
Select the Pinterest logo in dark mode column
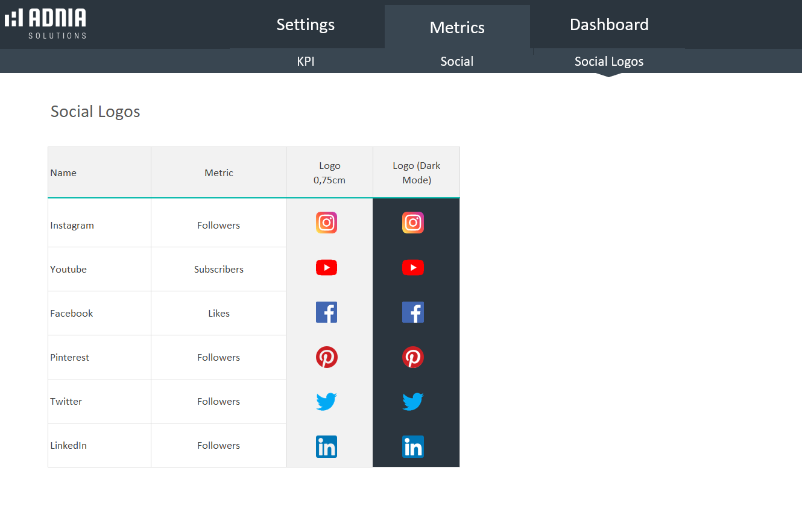pos(413,357)
